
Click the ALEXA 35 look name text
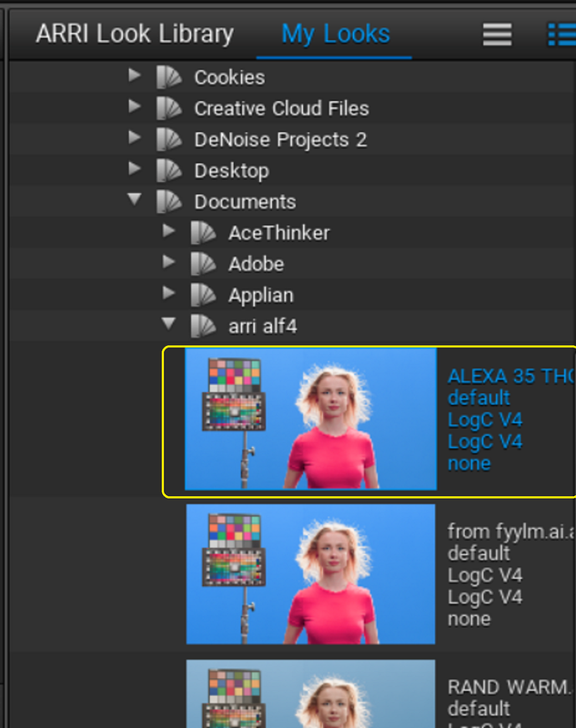(x=511, y=377)
